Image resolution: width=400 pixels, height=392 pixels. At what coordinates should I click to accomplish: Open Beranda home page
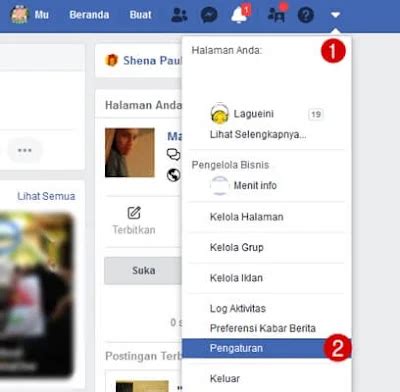[x=89, y=15]
